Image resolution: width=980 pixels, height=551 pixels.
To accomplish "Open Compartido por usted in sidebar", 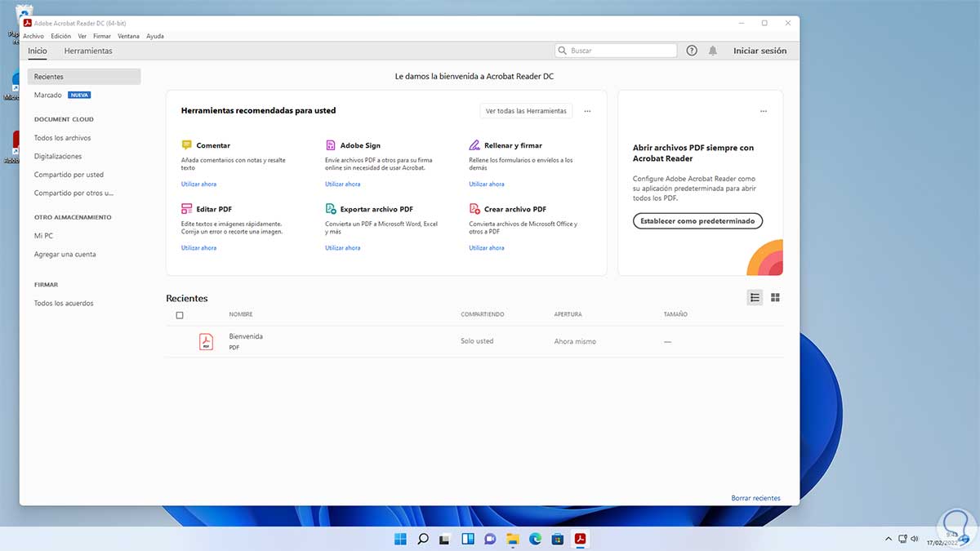I will (69, 175).
